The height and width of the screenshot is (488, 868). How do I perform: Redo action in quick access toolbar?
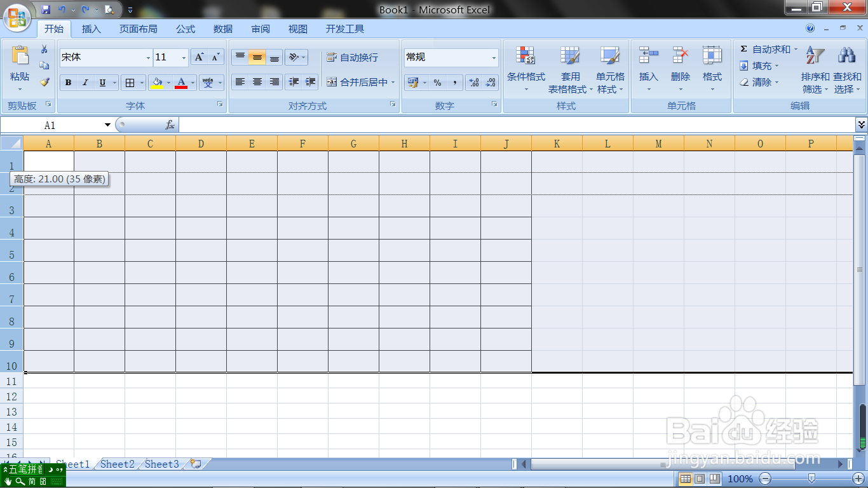[x=85, y=10]
